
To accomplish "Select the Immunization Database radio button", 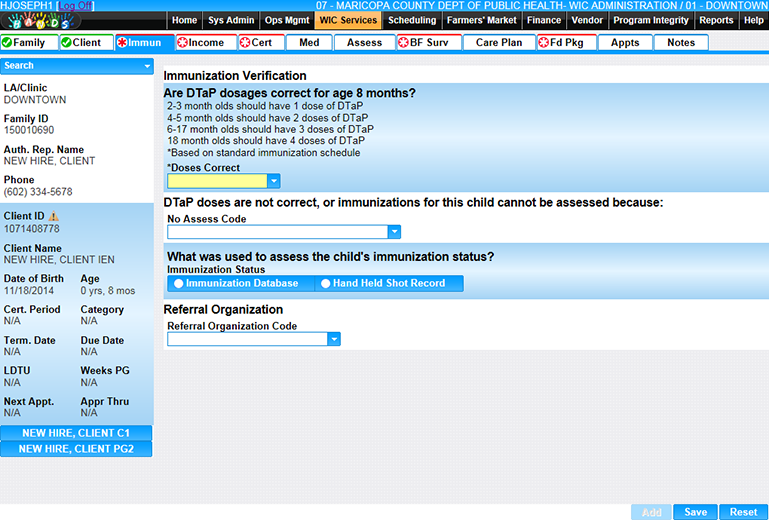I will [x=178, y=284].
